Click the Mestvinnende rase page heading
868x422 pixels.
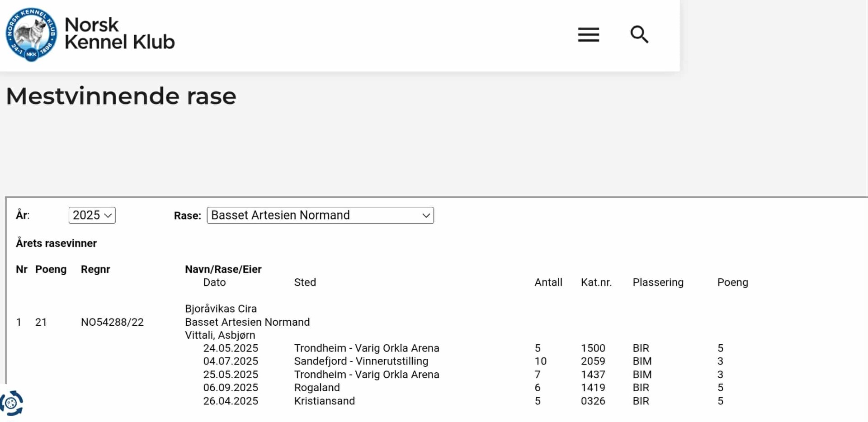121,96
